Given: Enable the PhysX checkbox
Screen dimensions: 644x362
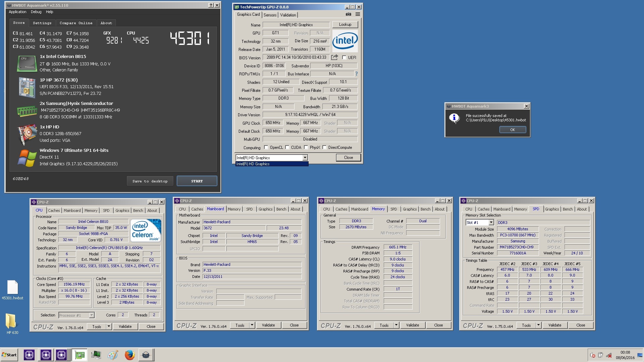Looking at the screenshot, I should click(306, 147).
